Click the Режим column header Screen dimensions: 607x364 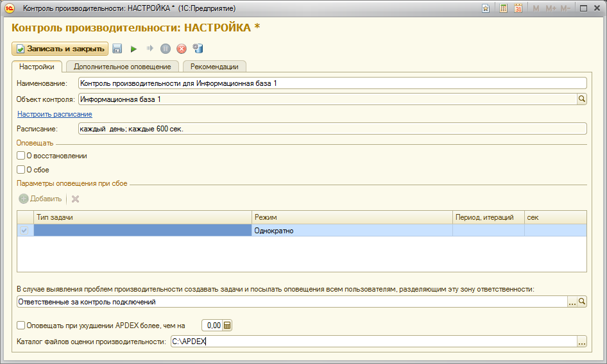pyautogui.click(x=352, y=217)
